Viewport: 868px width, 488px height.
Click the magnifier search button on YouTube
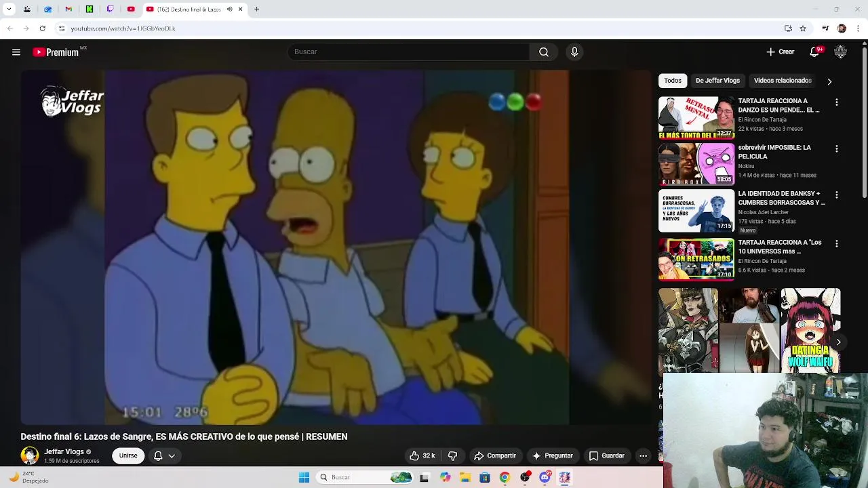544,52
